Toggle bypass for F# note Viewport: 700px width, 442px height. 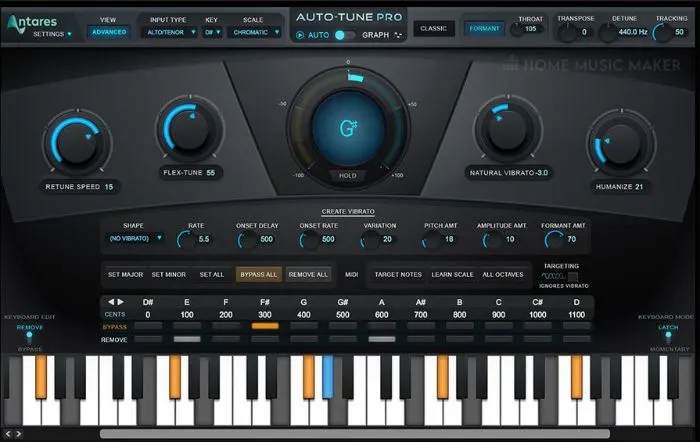265,326
